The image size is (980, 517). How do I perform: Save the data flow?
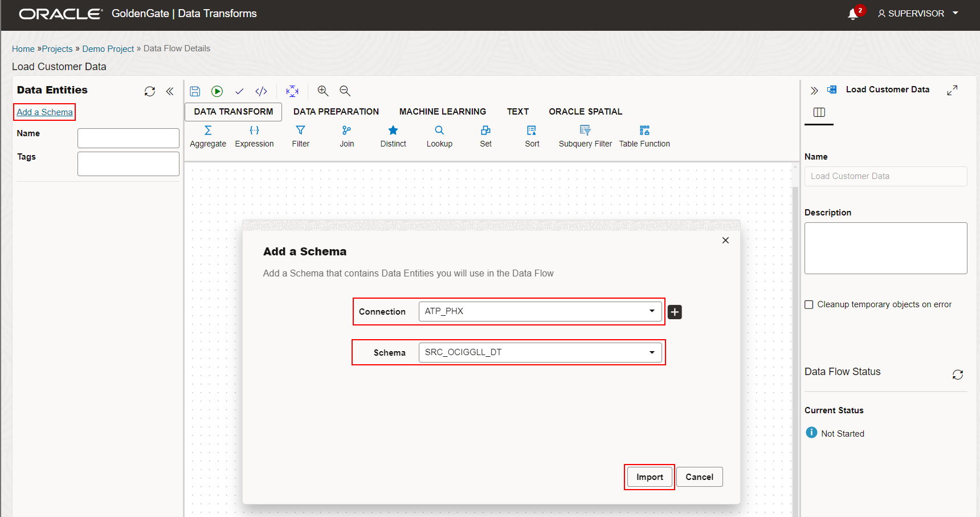(x=195, y=91)
